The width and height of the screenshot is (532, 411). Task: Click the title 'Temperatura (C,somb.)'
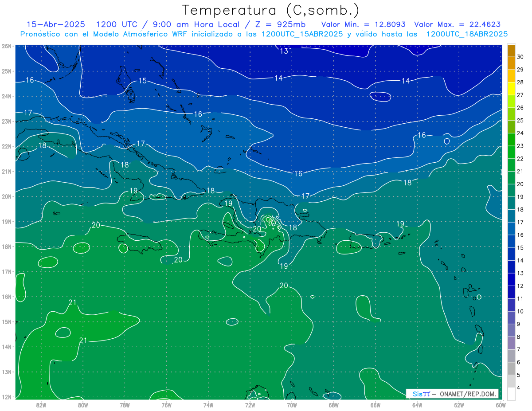tap(271, 10)
